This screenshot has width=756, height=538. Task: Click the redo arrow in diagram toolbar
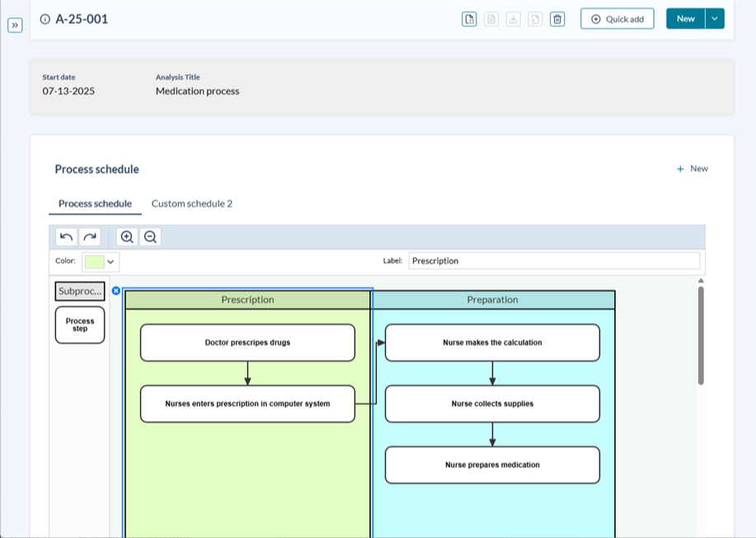pyautogui.click(x=89, y=237)
